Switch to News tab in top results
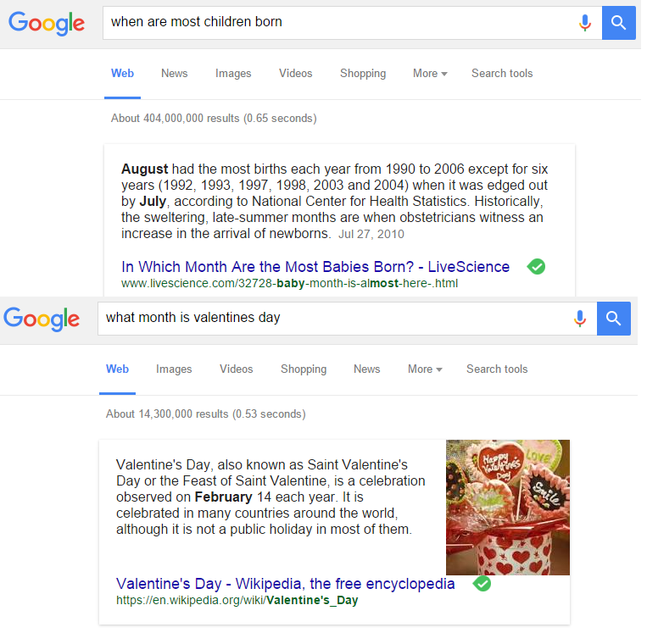 (x=174, y=74)
